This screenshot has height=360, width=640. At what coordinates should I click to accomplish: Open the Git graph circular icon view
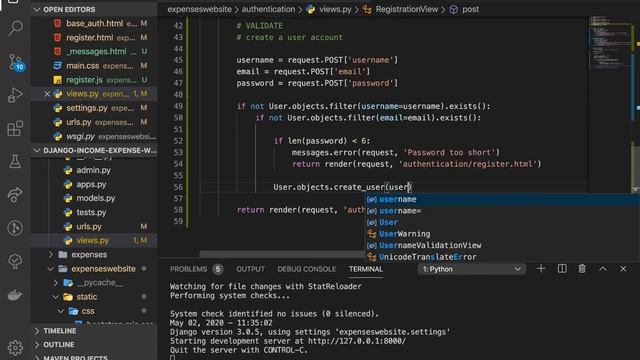(x=15, y=228)
